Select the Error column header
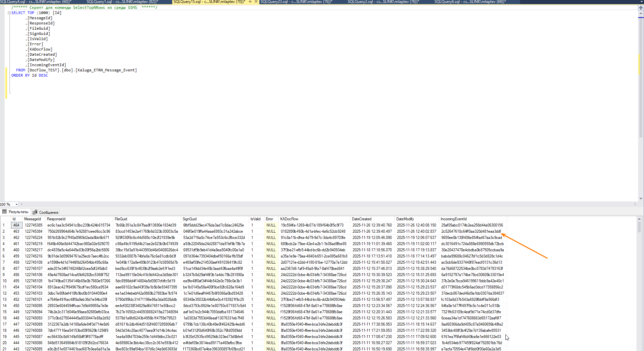Image resolution: width=644 pixels, height=351 pixels. click(x=271, y=219)
